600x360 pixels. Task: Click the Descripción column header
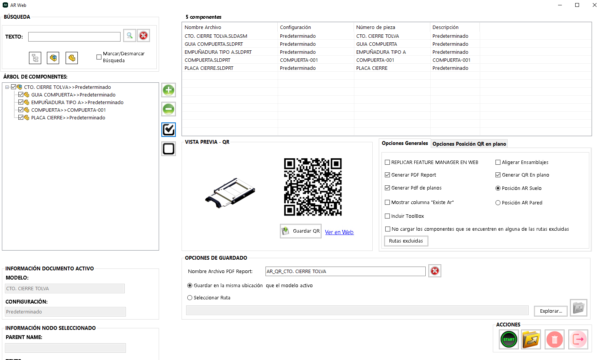click(455, 27)
